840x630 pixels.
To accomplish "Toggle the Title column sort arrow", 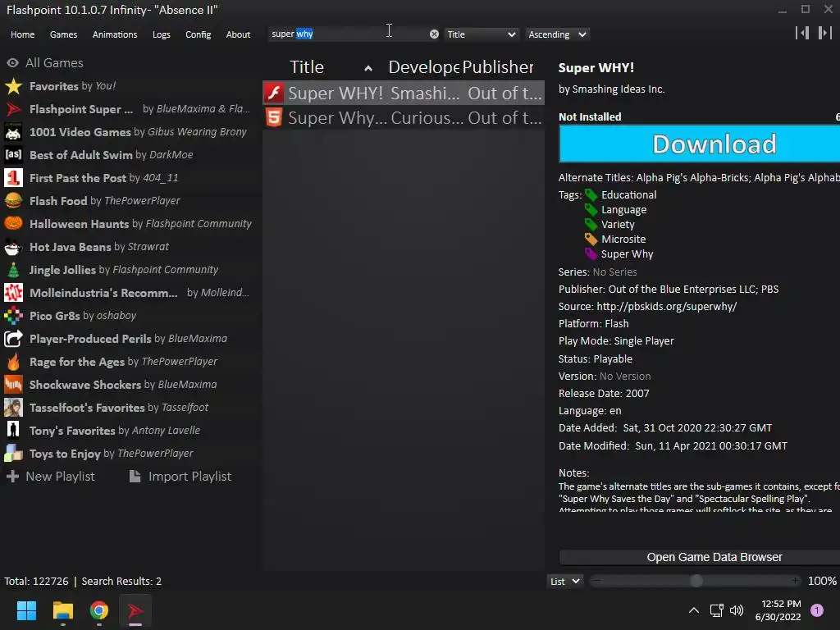I will coord(368,68).
